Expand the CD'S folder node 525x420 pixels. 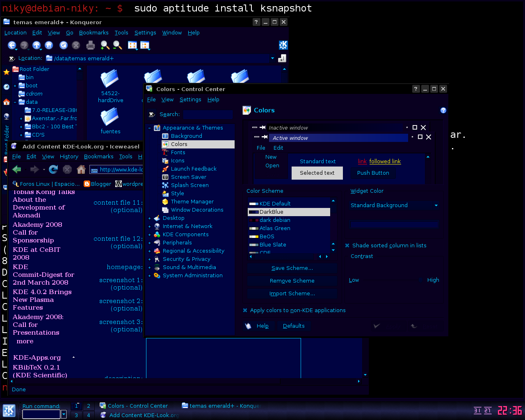[21, 135]
